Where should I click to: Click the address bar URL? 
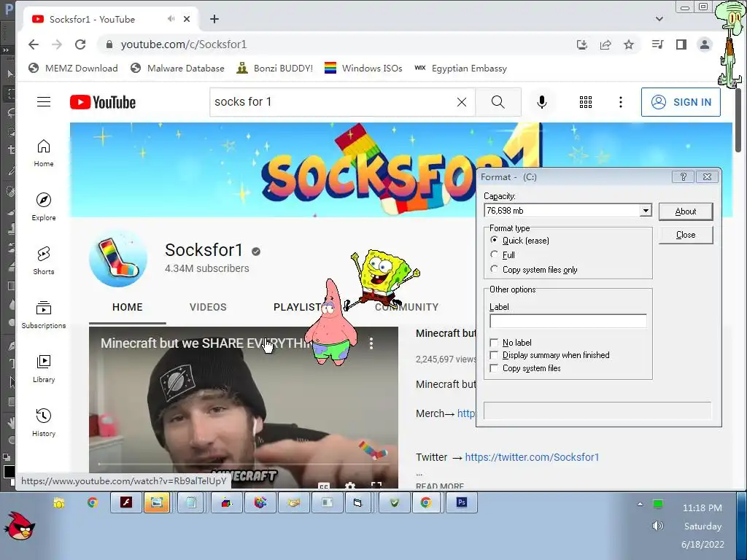184,44
